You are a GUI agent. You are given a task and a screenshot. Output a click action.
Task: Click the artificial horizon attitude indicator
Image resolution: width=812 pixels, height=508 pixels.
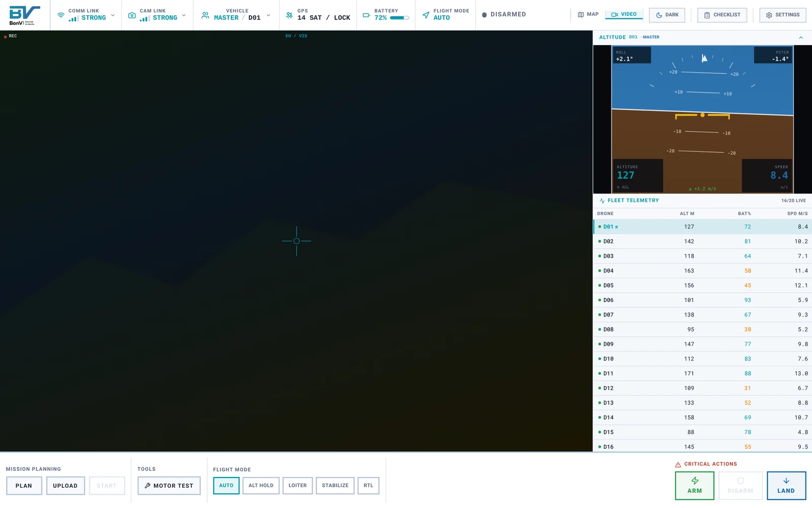[x=702, y=119]
